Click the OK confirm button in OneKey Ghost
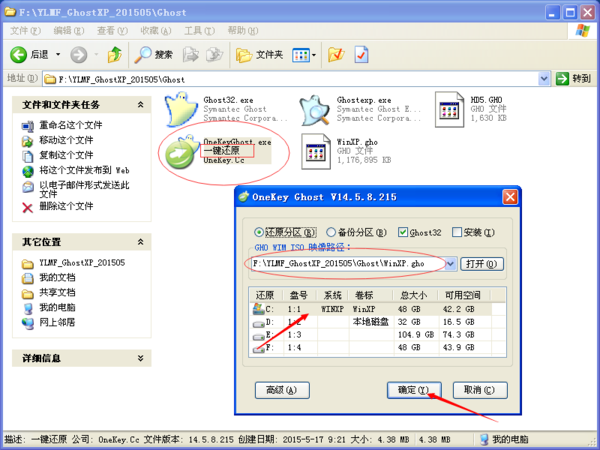The image size is (600, 450). point(414,390)
